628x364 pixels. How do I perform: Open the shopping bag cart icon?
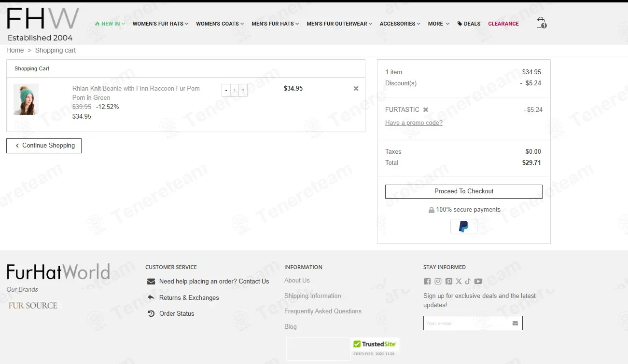click(x=541, y=23)
